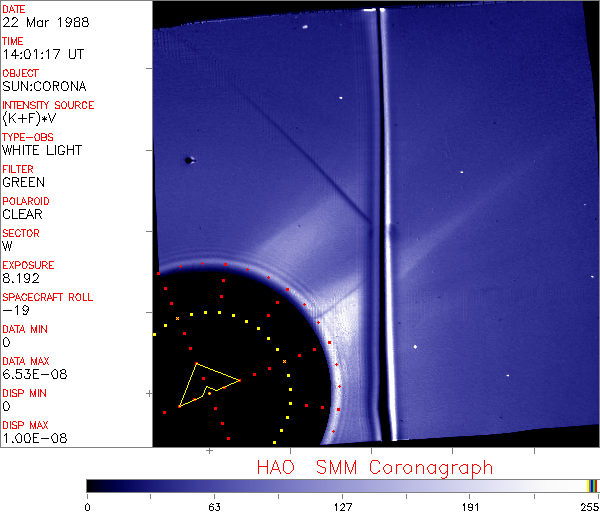The width and height of the screenshot is (600, 512).
Task: Select the exposure value 8.192
Action: click(21, 278)
